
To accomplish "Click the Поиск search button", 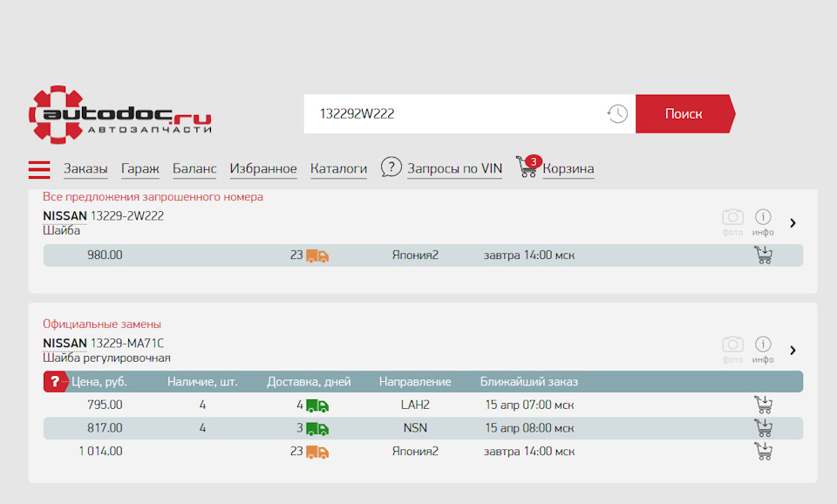I will pos(685,113).
